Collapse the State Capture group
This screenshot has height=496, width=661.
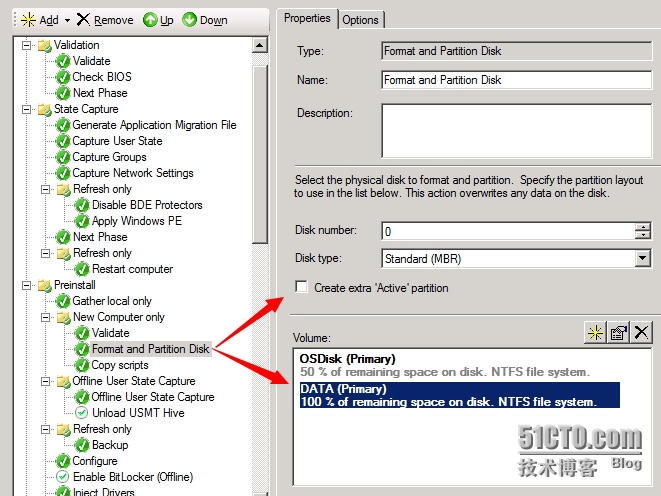[26, 110]
